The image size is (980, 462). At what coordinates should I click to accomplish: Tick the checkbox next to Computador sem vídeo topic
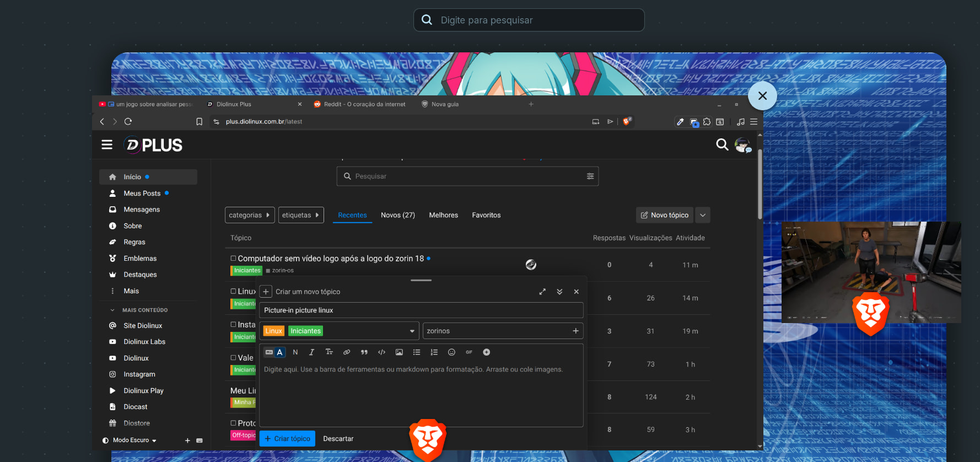tap(233, 258)
